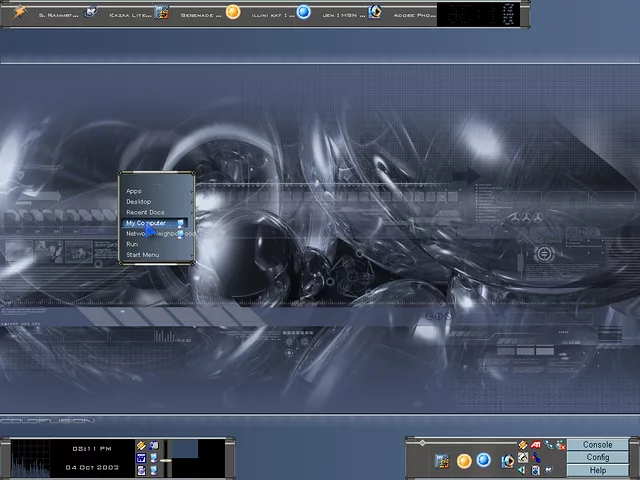Click the Config button

point(598,457)
